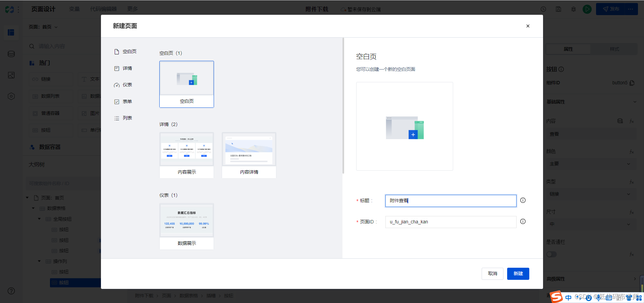Viewport: 644px width, 303px height.
Task: Open the data source sidebar icon
Action: (11, 54)
